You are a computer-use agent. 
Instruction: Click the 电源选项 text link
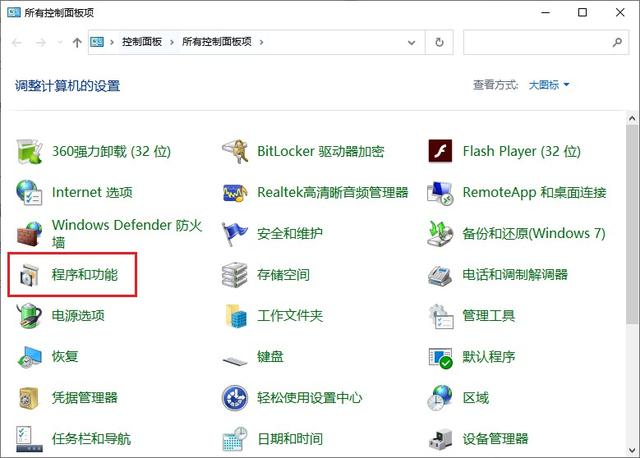pyautogui.click(x=78, y=316)
